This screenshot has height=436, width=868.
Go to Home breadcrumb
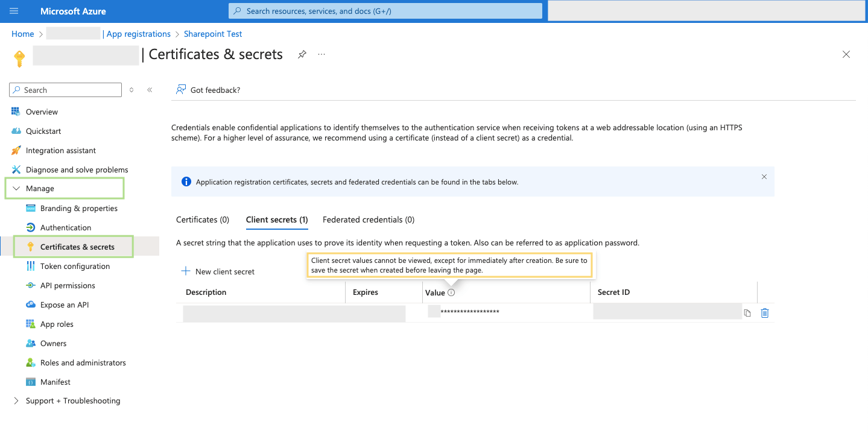[x=23, y=34]
